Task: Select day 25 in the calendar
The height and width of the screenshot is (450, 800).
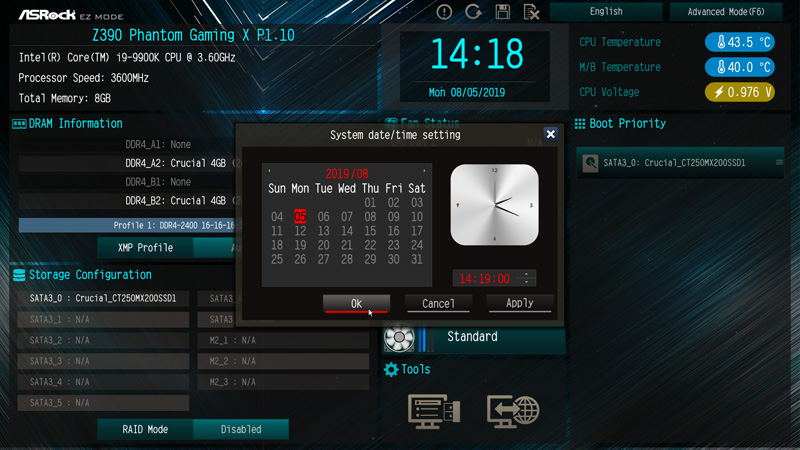Action: 277,259
